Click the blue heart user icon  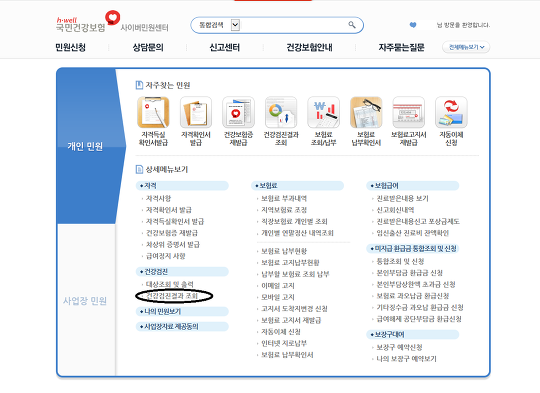coord(413,25)
